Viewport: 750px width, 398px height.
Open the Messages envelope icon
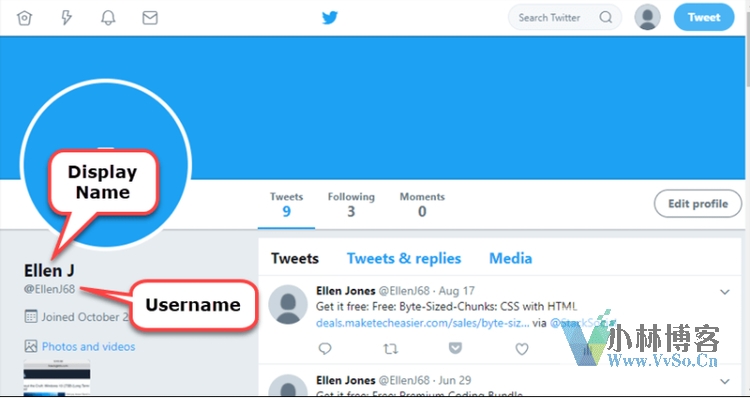click(150, 18)
